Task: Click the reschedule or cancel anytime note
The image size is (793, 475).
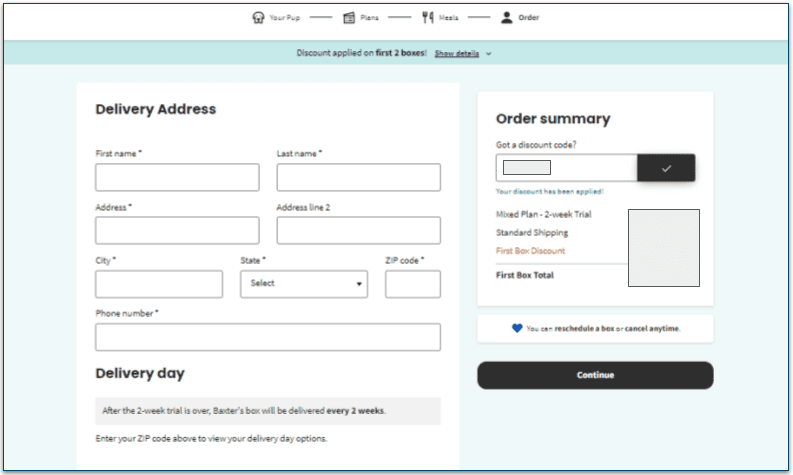Action: click(595, 329)
